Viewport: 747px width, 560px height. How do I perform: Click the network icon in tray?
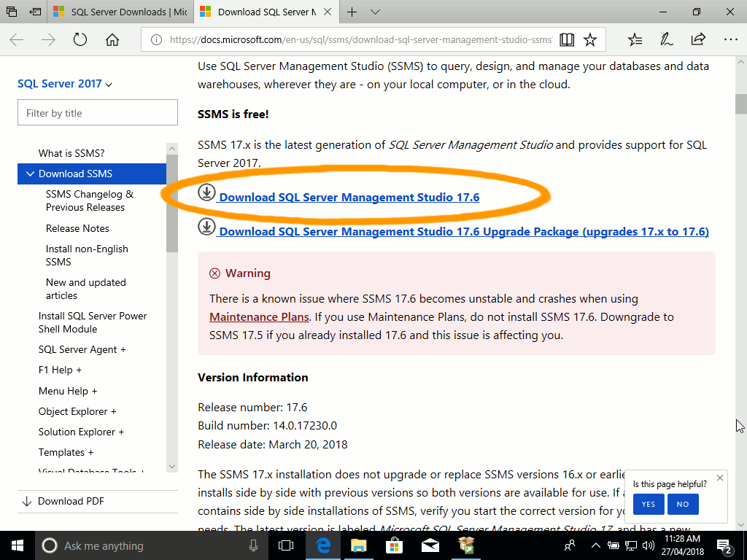coord(631,545)
